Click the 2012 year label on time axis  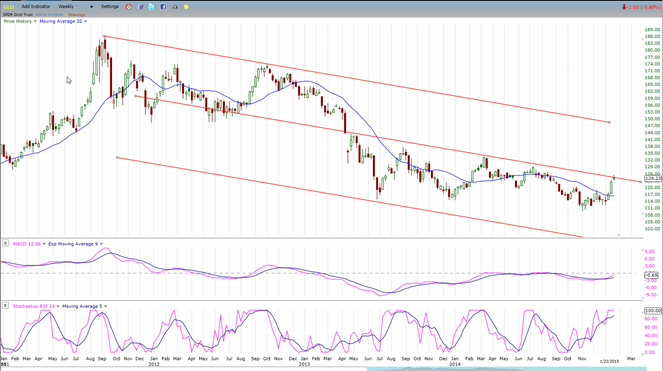tap(154, 364)
